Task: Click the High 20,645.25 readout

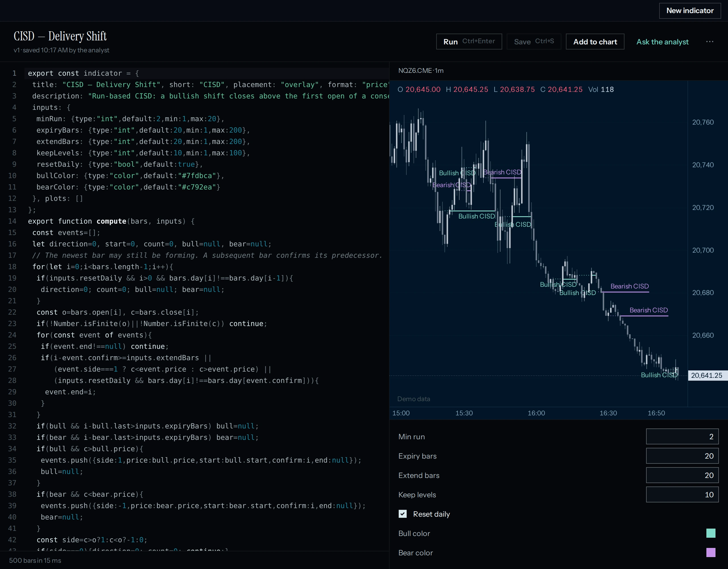Action: tap(467, 89)
